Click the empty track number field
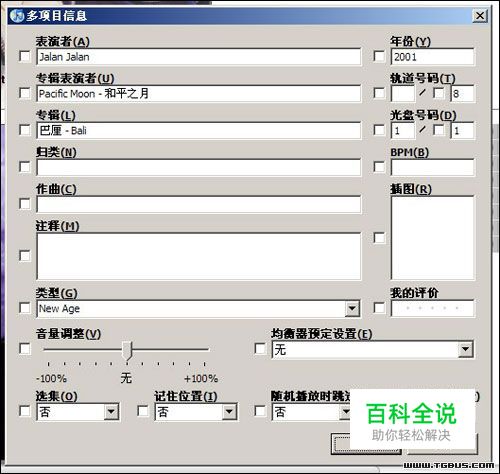 (403, 94)
